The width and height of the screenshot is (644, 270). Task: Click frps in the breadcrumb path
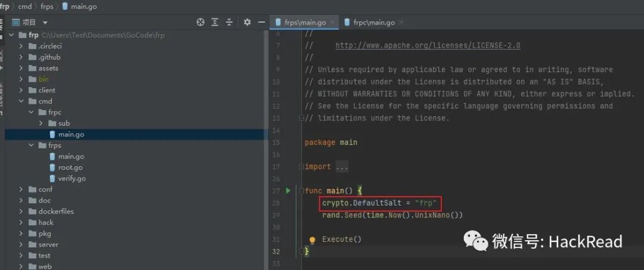click(x=47, y=7)
